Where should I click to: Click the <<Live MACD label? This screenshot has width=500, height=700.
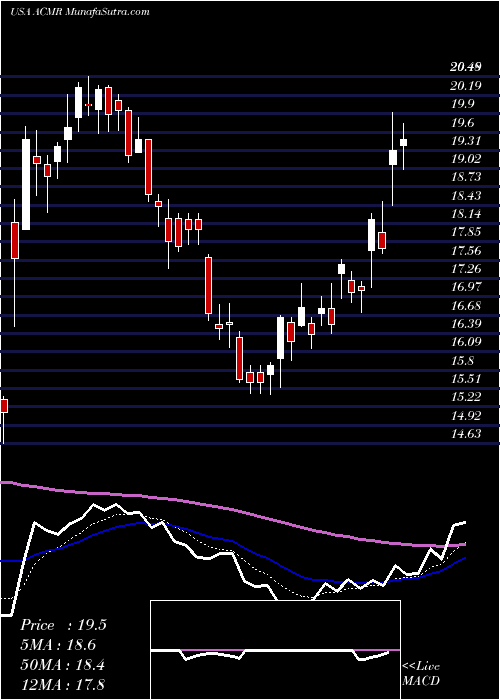click(x=421, y=674)
